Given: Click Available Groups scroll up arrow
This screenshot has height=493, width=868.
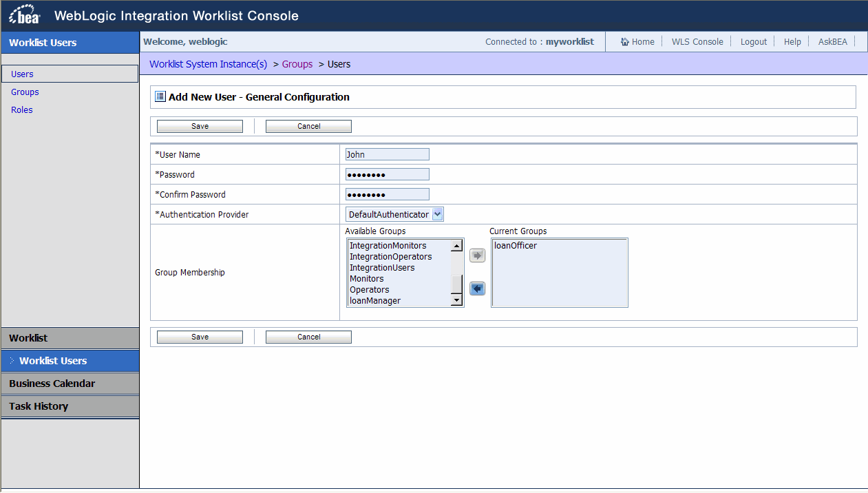Looking at the screenshot, I should coord(456,246).
